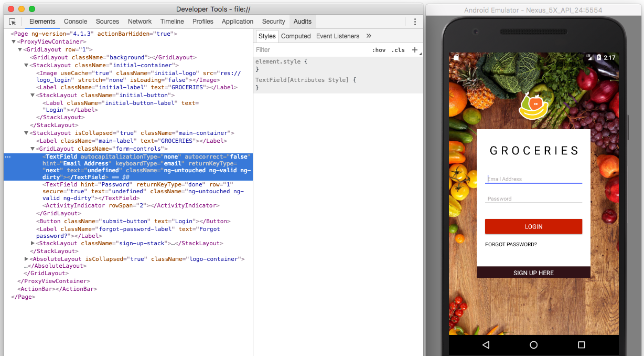
Task: Click SIGN UP HERE in the emulator
Action: [x=533, y=273]
